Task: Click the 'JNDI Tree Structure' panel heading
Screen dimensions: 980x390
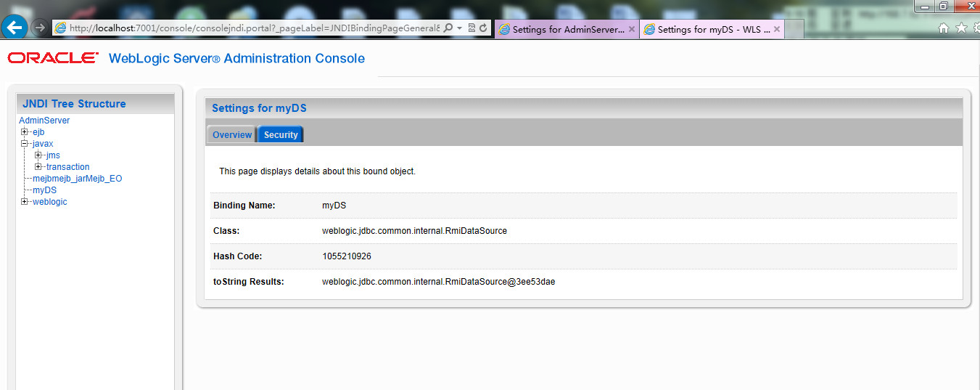Action: coord(74,104)
